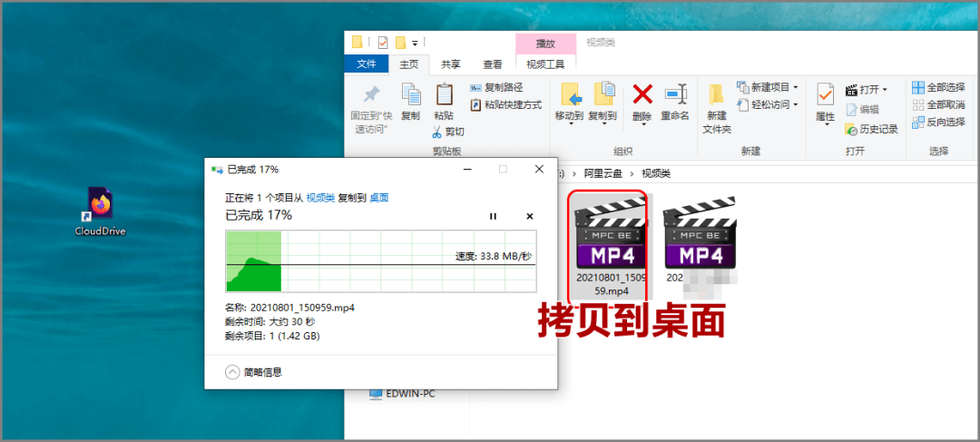Switch to the Video Tools (视频工具) tab
Image resolution: width=980 pixels, height=442 pixels.
click(545, 64)
